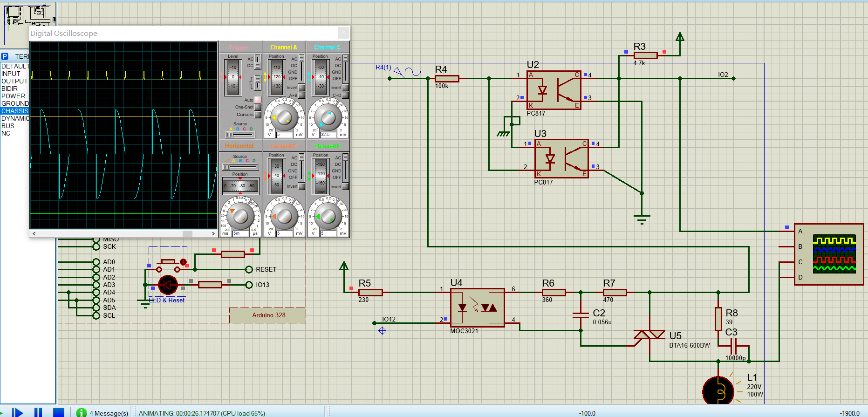
Task: Toggle Channel D Invert button
Action: [345, 186]
